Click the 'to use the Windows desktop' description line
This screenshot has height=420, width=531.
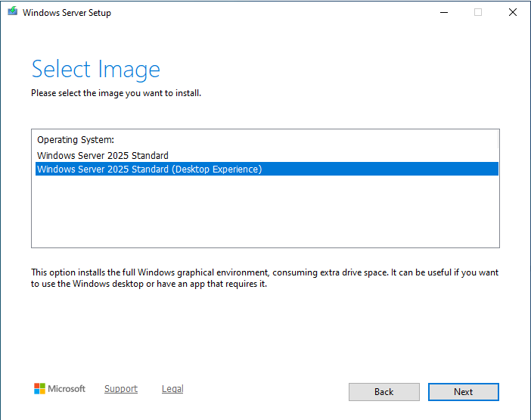point(149,285)
